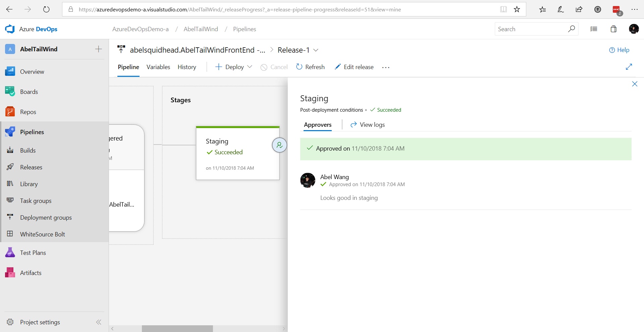This screenshot has height=332, width=644.
Task: Click AbelTailWind breadcrumb
Action: [x=201, y=29]
